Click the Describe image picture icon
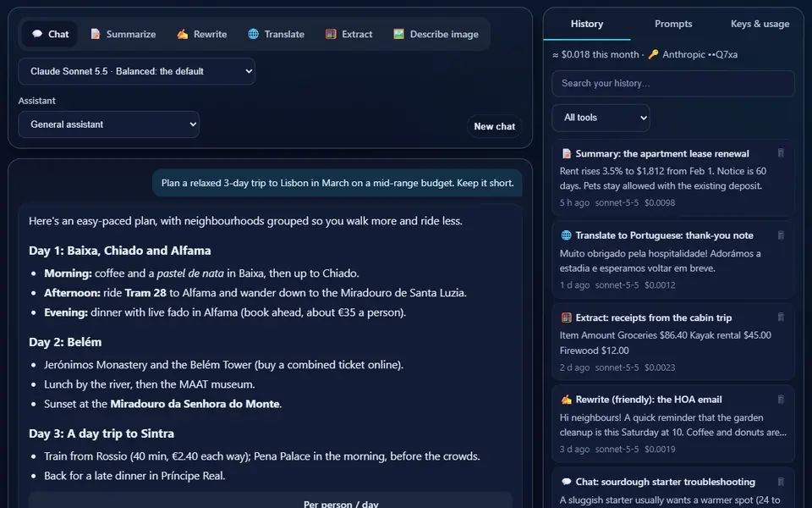 click(398, 34)
